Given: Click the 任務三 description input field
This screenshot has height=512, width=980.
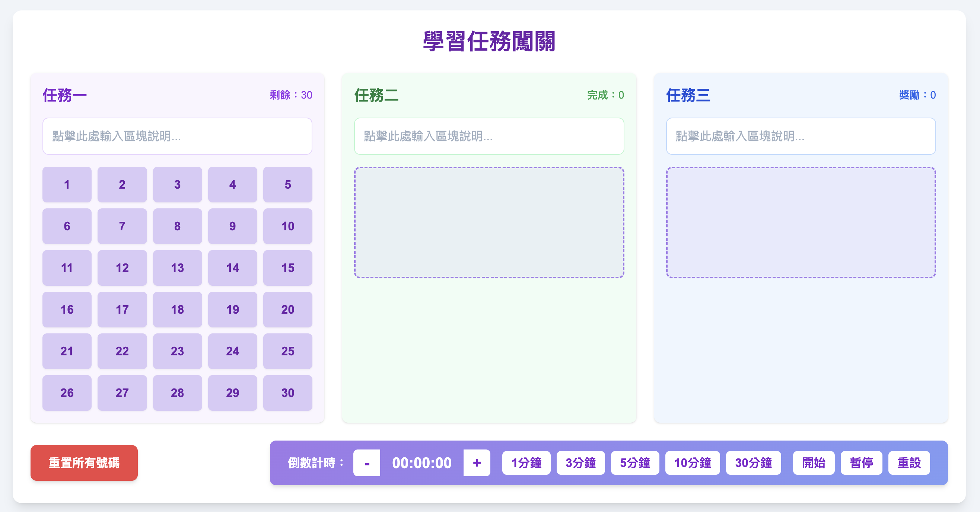Looking at the screenshot, I should [x=801, y=136].
